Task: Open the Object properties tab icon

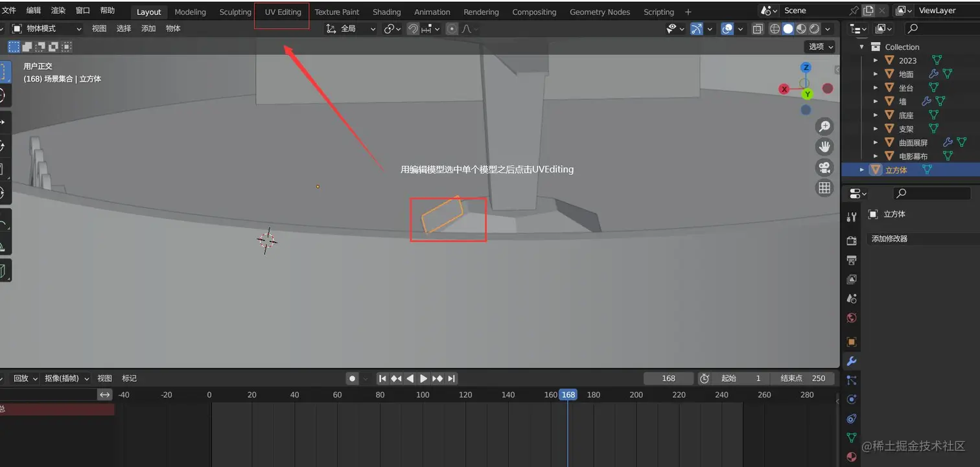Action: pyautogui.click(x=852, y=341)
